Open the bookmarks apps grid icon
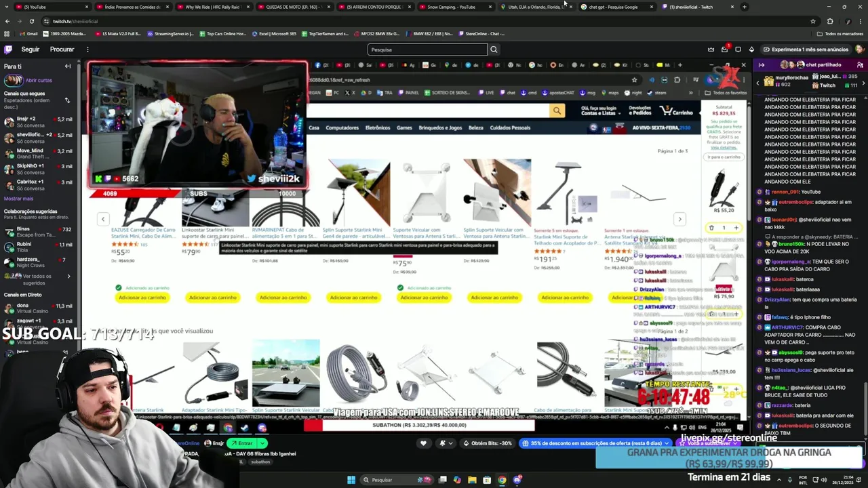This screenshot has height=488, width=868. (7, 34)
